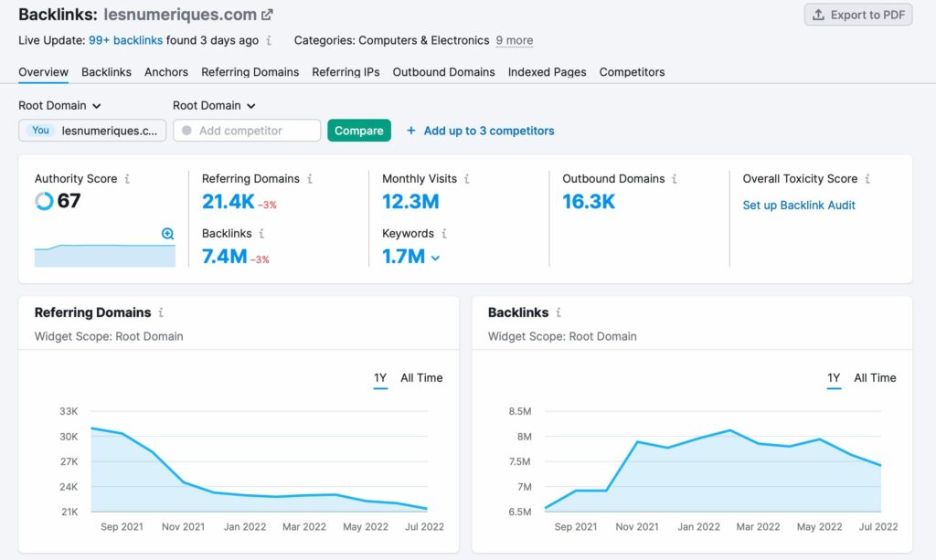The height and width of the screenshot is (560, 936).
Task: Click info icon beside Backlinks chart title
Action: click(558, 312)
